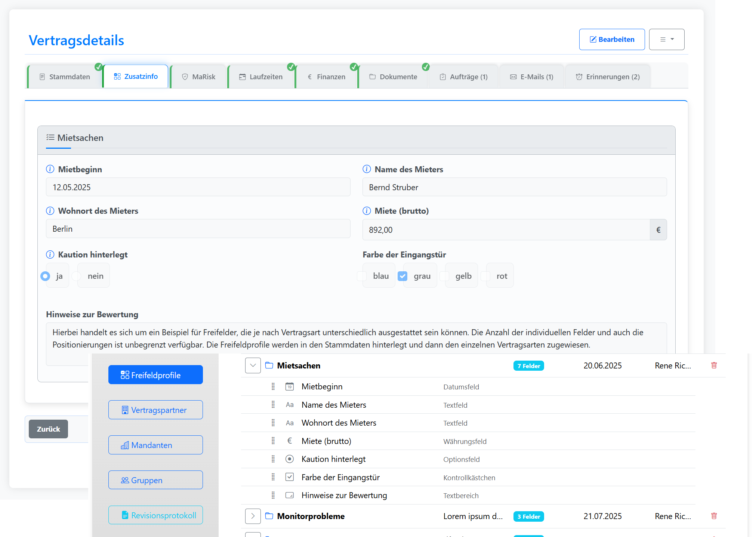Switch to the Laufzeiten tab
The width and height of the screenshot is (756, 537).
(261, 77)
